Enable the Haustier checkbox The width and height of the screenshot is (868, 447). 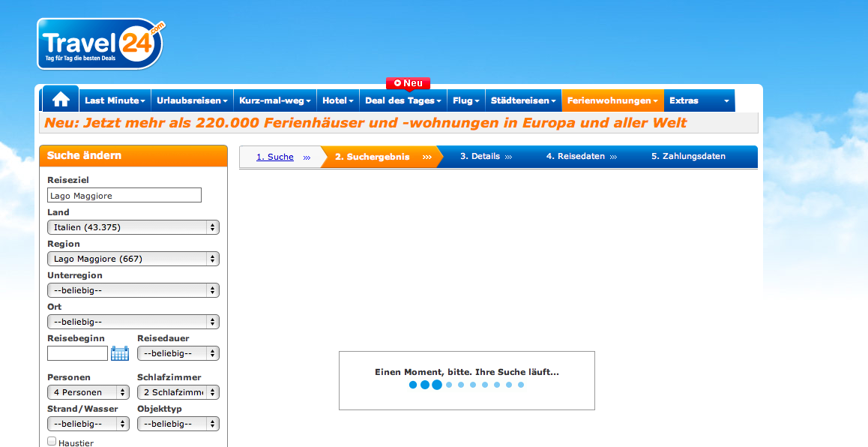[x=52, y=442]
